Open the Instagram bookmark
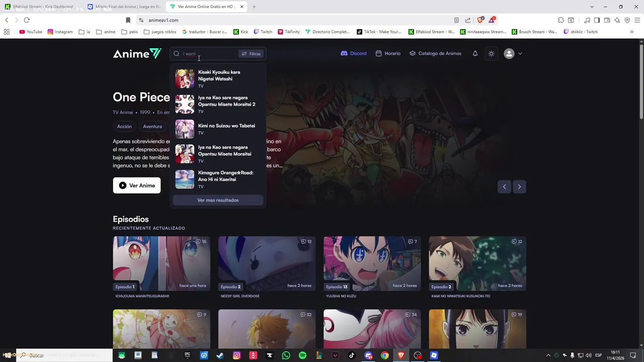 (x=60, y=32)
